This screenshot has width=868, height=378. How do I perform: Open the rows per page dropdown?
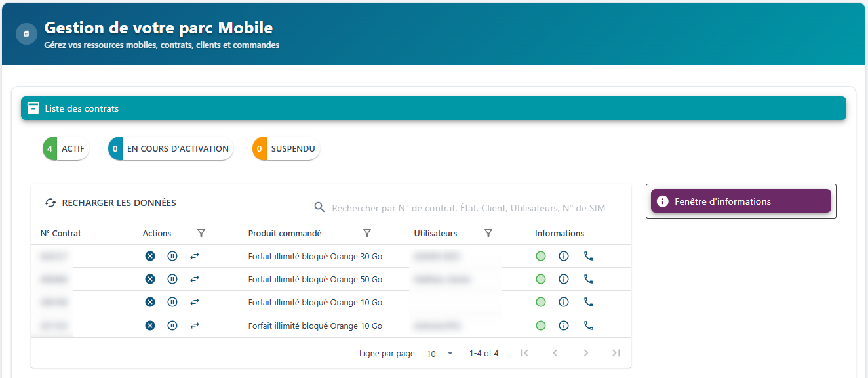point(440,354)
